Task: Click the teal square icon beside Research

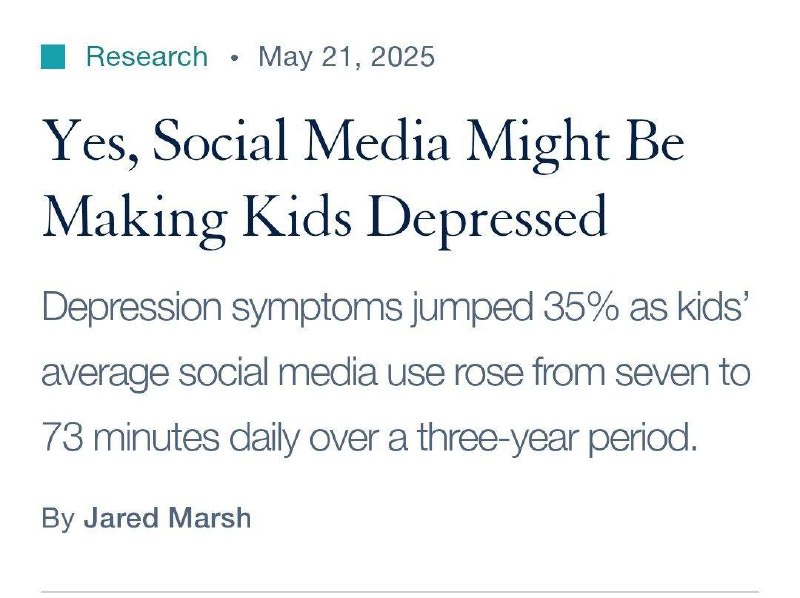Action: (x=53, y=57)
